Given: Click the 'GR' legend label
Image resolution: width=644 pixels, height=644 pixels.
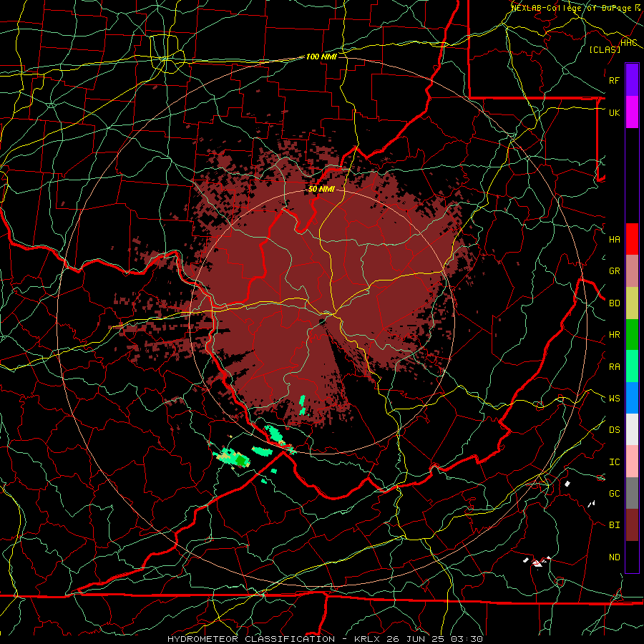Looking at the screenshot, I should pos(615,271).
